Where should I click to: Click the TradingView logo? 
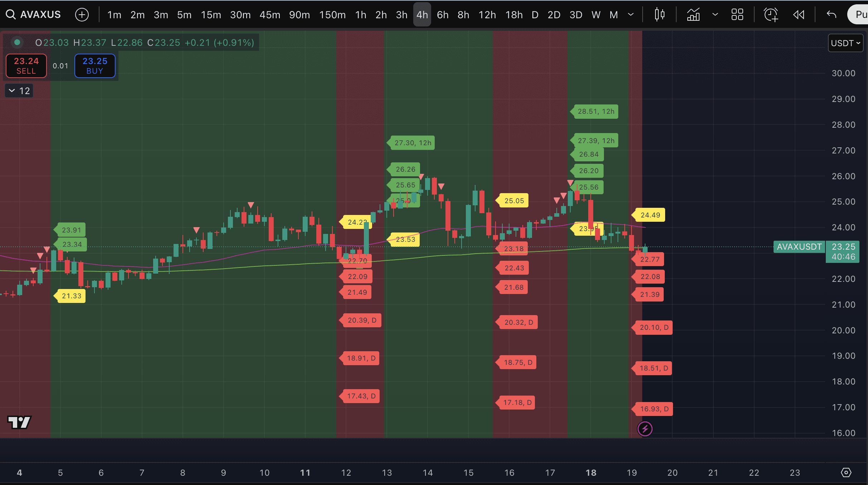(x=20, y=422)
